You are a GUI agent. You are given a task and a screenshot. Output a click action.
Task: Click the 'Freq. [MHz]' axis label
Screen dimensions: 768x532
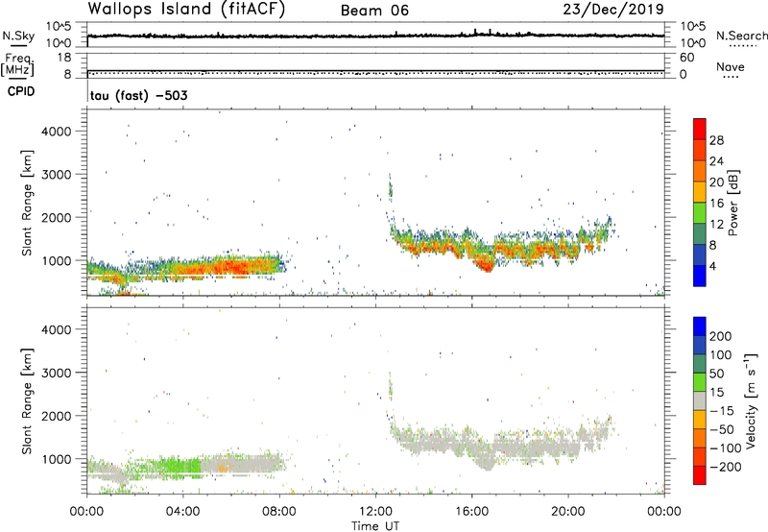[17, 64]
